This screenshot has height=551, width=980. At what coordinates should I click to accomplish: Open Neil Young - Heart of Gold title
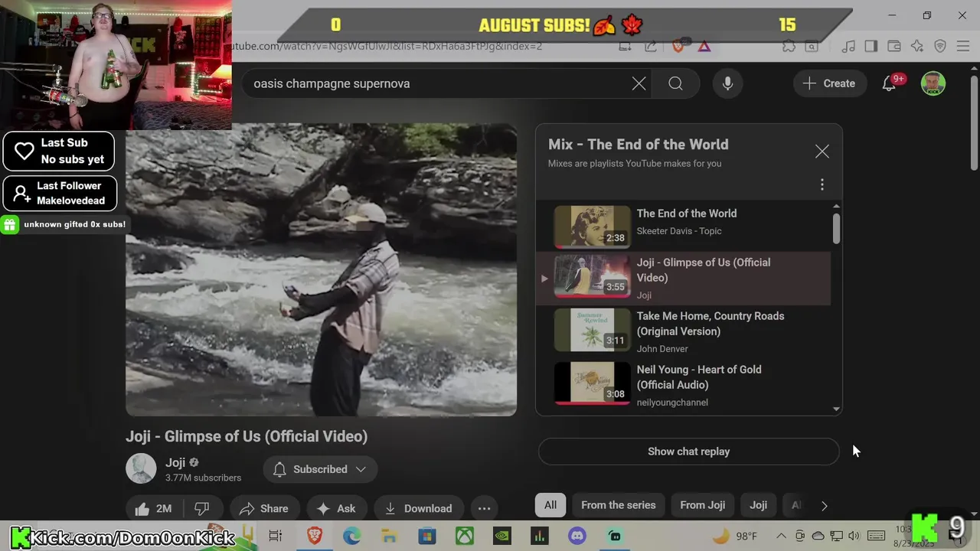pyautogui.click(x=698, y=377)
